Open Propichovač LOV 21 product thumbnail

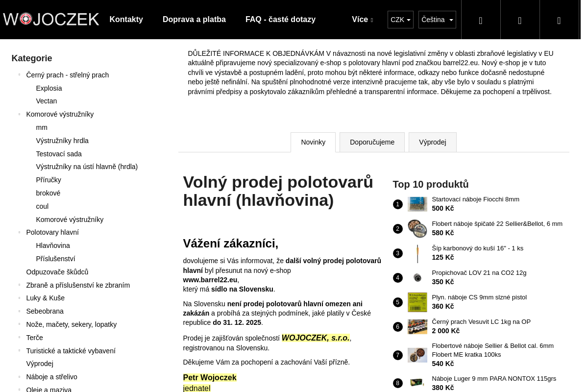[x=417, y=278]
